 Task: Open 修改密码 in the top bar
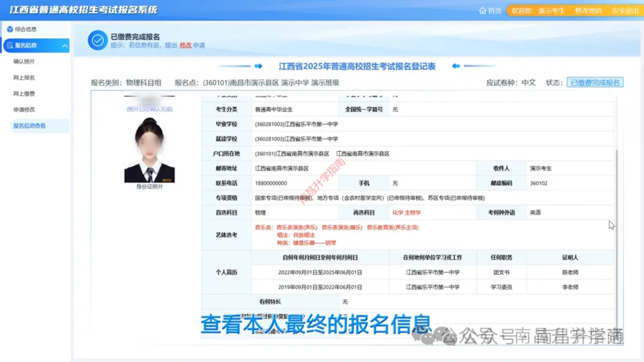(588, 11)
